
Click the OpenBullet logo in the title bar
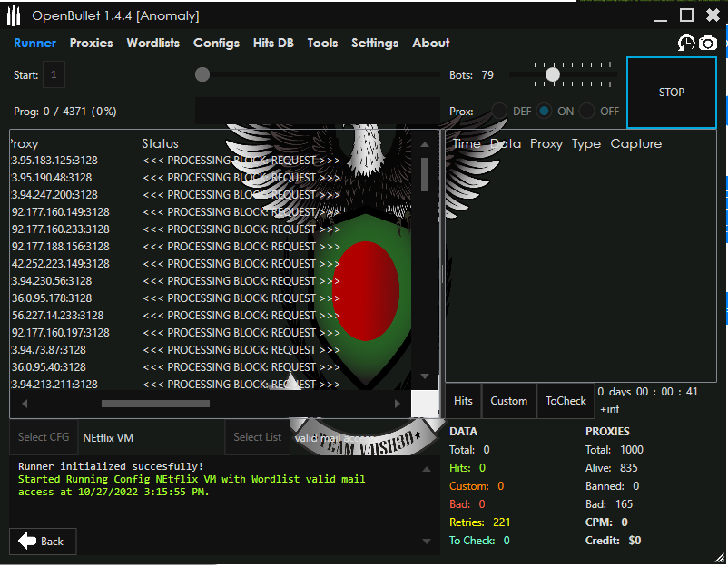click(x=14, y=15)
